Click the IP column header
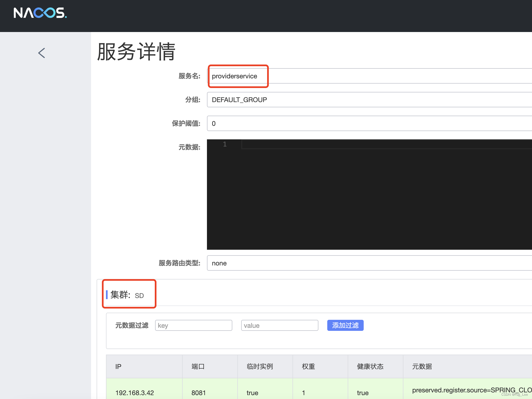This screenshot has height=399, width=532. click(x=144, y=367)
